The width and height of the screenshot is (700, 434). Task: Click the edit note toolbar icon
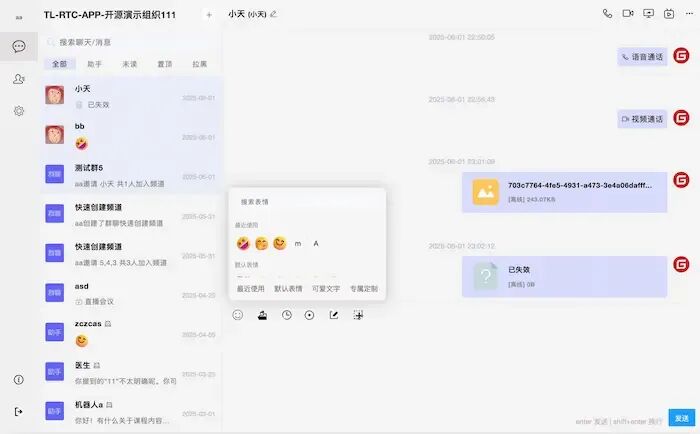coord(333,315)
